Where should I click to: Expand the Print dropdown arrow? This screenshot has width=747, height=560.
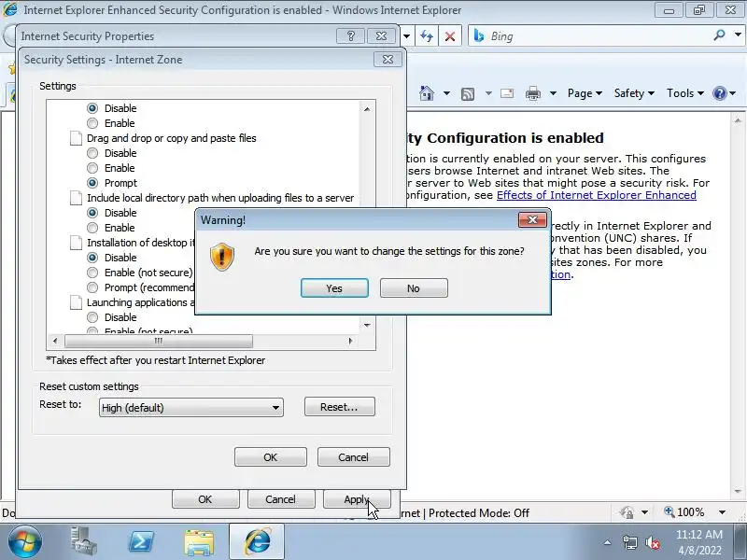[x=553, y=93]
